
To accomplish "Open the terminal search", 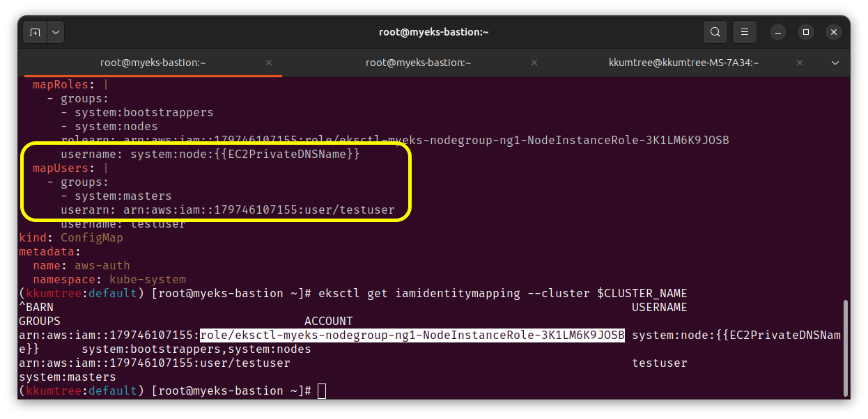I will [715, 32].
